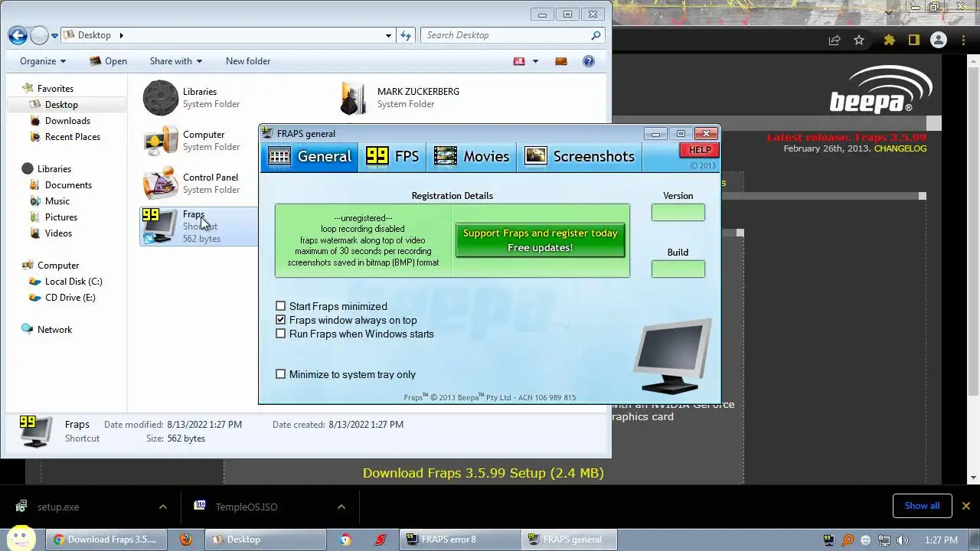Expand options for TempleOS.ISO download
The image size is (980, 551).
coord(341,507)
